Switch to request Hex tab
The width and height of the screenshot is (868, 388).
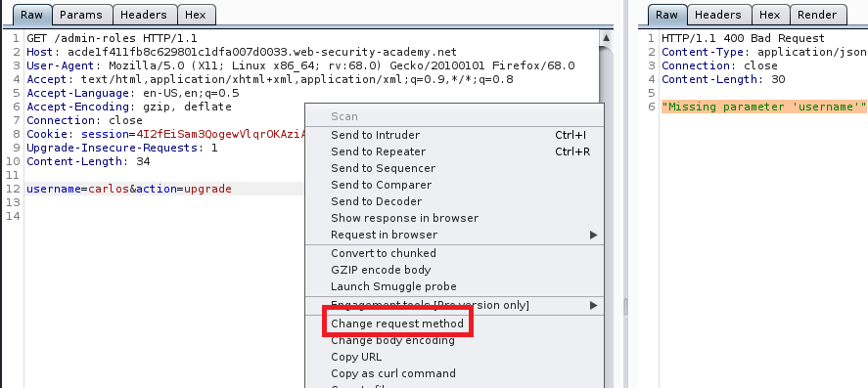(196, 15)
